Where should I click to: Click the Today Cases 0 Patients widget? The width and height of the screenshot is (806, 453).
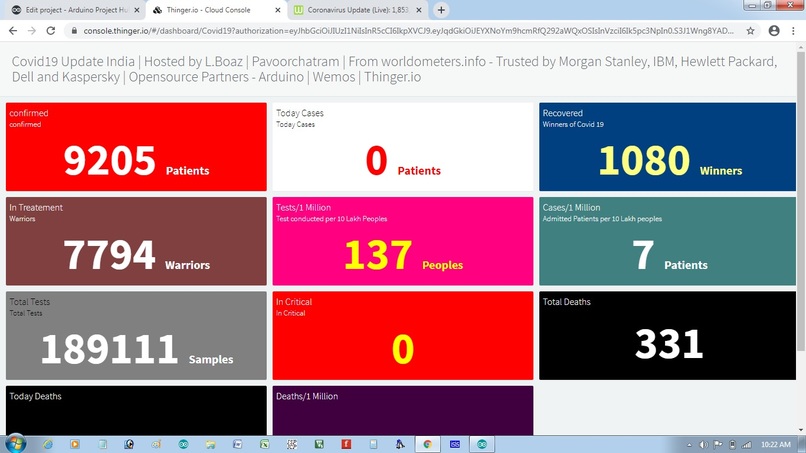(403, 147)
